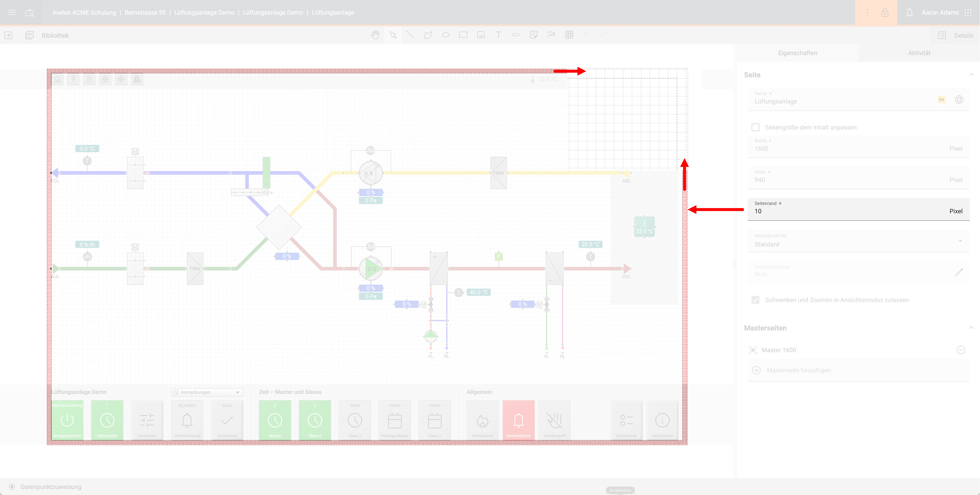Click the Undo arrow
The width and height of the screenshot is (980, 495).
coord(587,35)
